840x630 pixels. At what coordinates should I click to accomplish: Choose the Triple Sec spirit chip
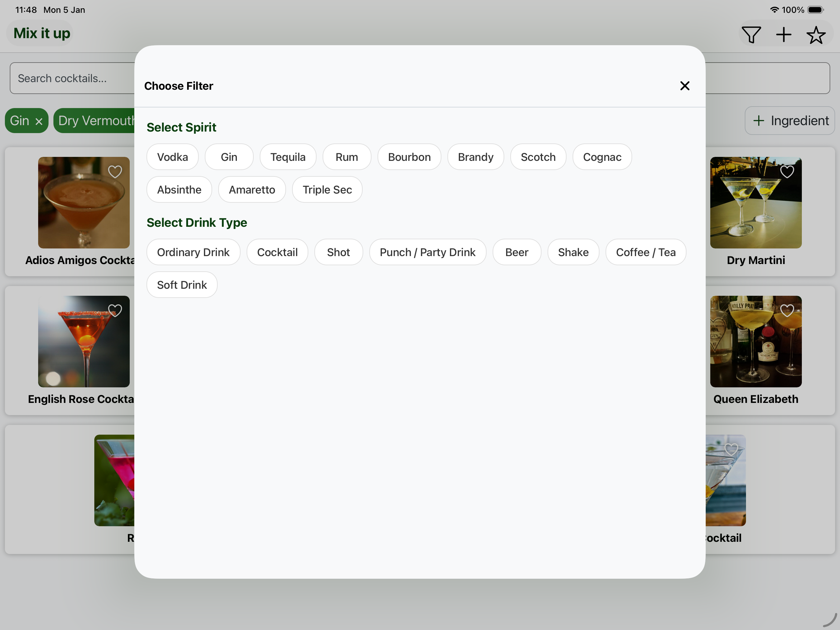tap(327, 190)
